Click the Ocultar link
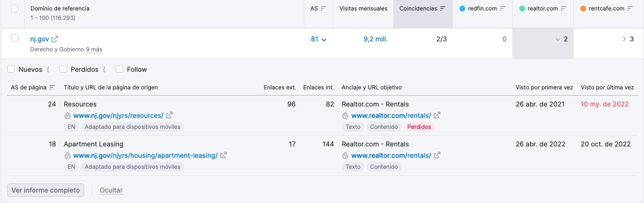The width and height of the screenshot is (644, 203). [111, 190]
